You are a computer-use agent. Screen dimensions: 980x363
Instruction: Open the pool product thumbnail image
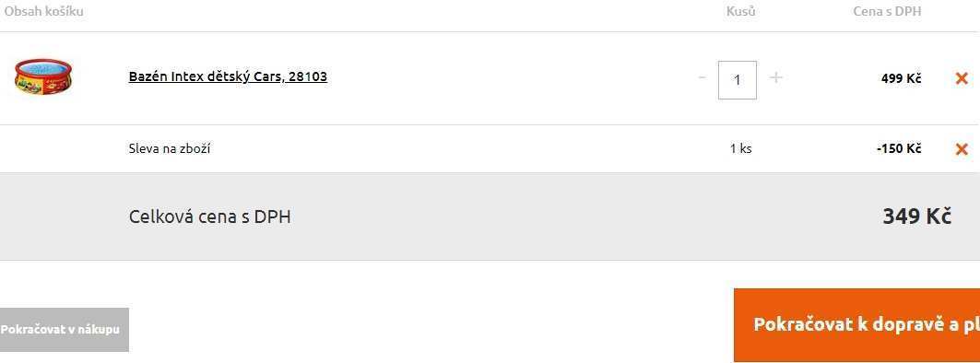pyautogui.click(x=43, y=76)
